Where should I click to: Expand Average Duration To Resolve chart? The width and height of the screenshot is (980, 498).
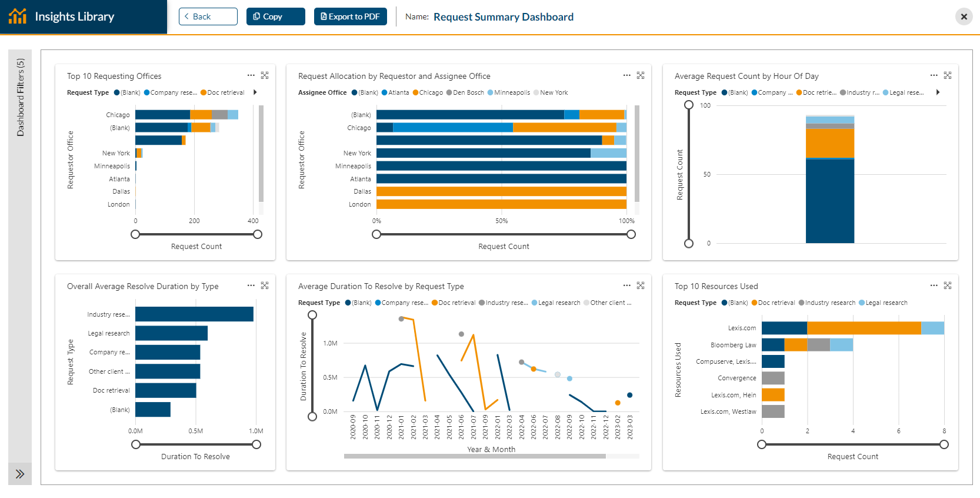tap(641, 285)
